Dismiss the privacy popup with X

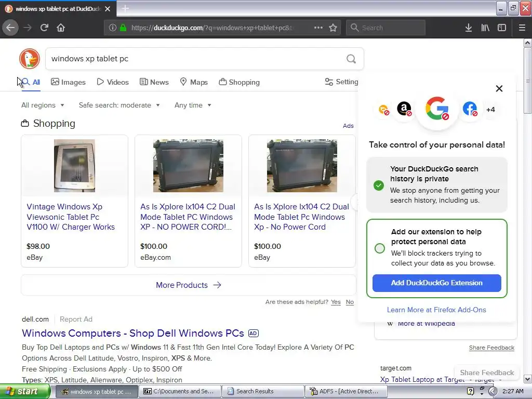pyautogui.click(x=499, y=88)
